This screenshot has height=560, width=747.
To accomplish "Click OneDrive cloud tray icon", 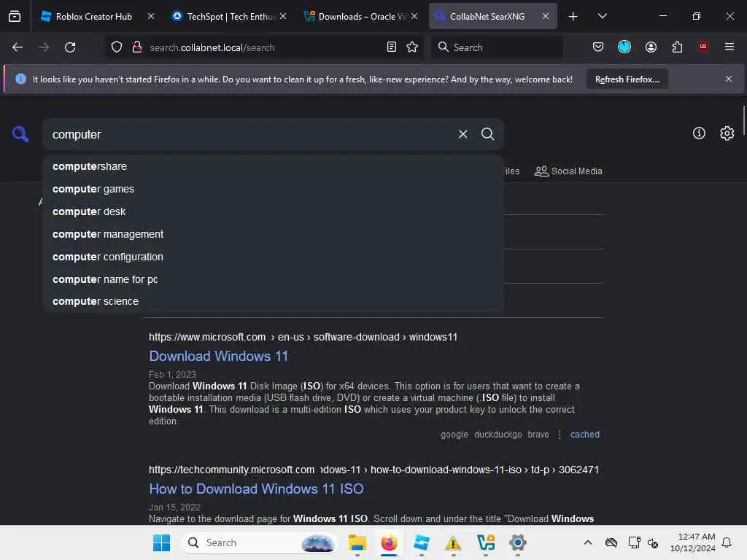I will (x=611, y=542).
